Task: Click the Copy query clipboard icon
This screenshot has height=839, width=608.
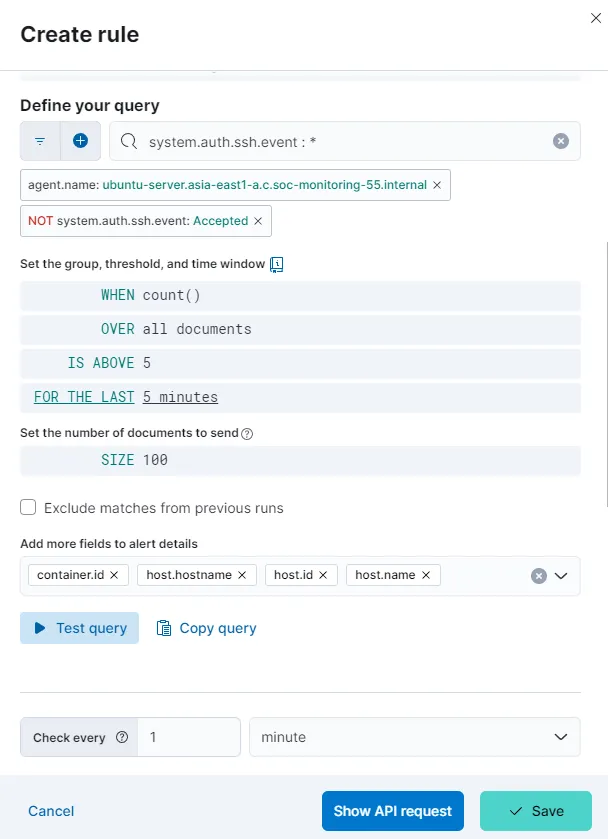Action: point(163,628)
